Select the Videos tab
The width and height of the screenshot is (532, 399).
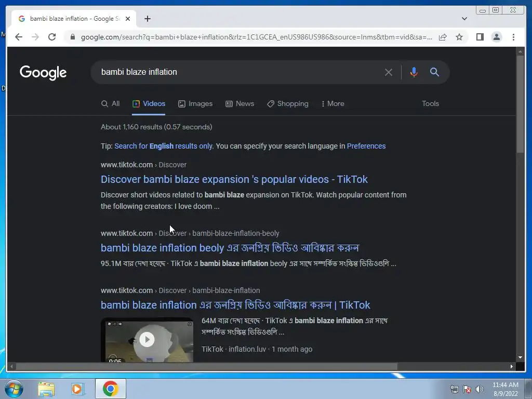tap(149, 104)
